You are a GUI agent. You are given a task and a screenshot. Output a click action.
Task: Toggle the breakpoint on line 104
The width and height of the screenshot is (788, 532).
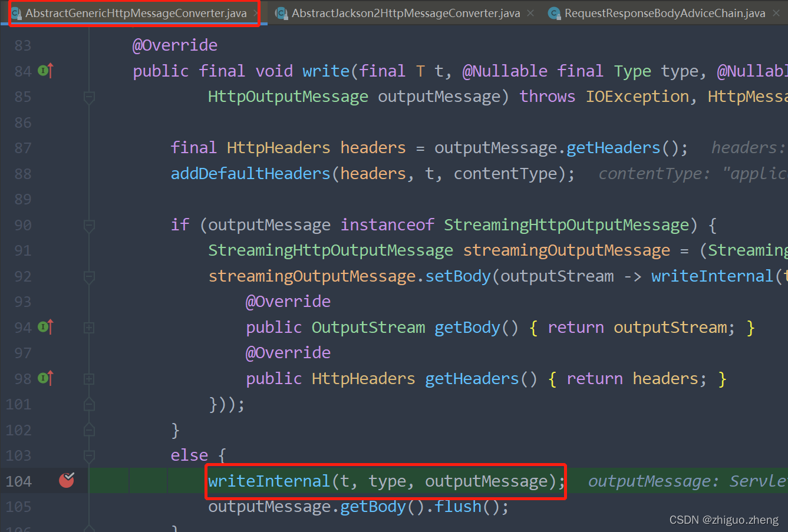click(x=67, y=481)
